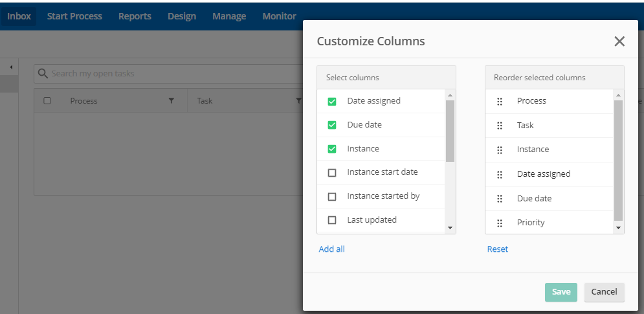Switch to the Monitor tab

(x=280, y=16)
